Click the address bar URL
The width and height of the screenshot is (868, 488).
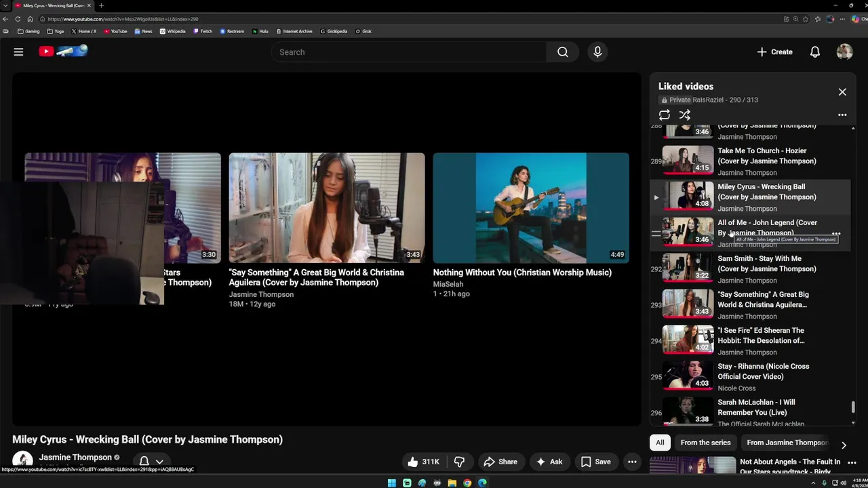pos(123,19)
